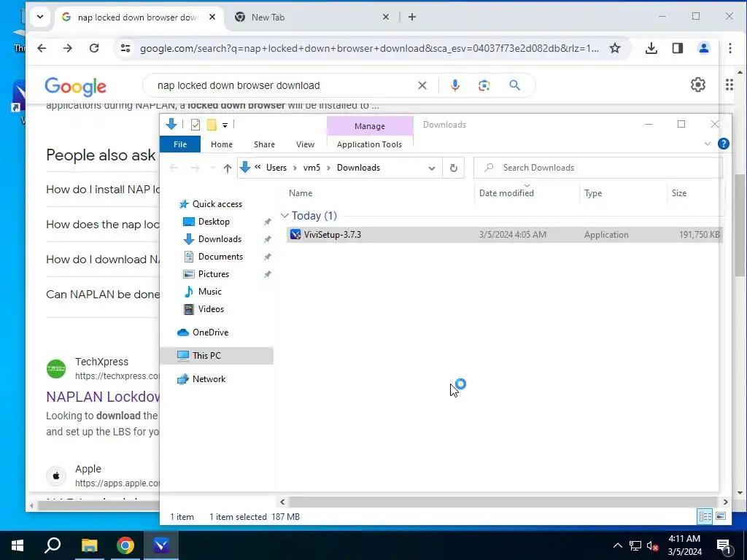Sort files by Type column

click(x=593, y=192)
